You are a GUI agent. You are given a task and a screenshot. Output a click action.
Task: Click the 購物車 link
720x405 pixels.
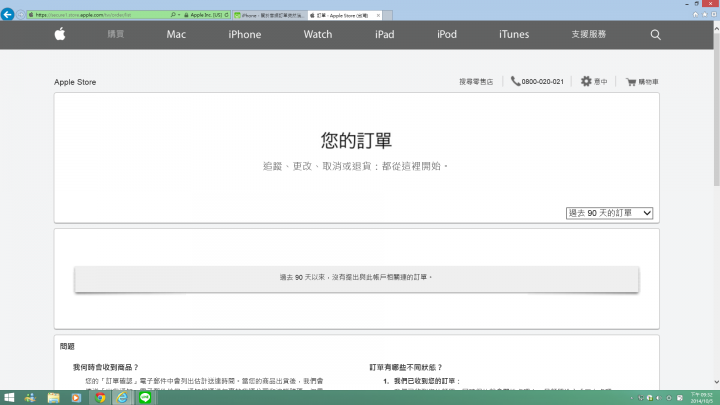[x=648, y=82]
